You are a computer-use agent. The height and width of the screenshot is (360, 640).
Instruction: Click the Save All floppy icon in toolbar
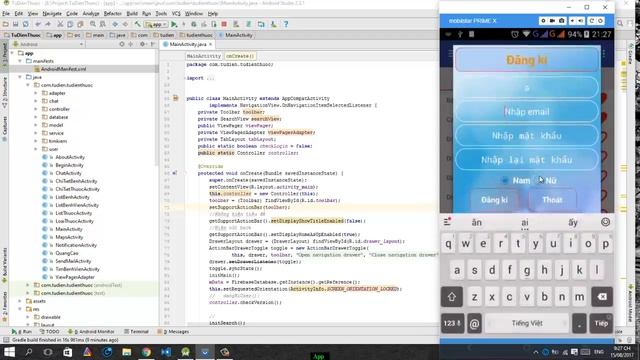click(16, 24)
